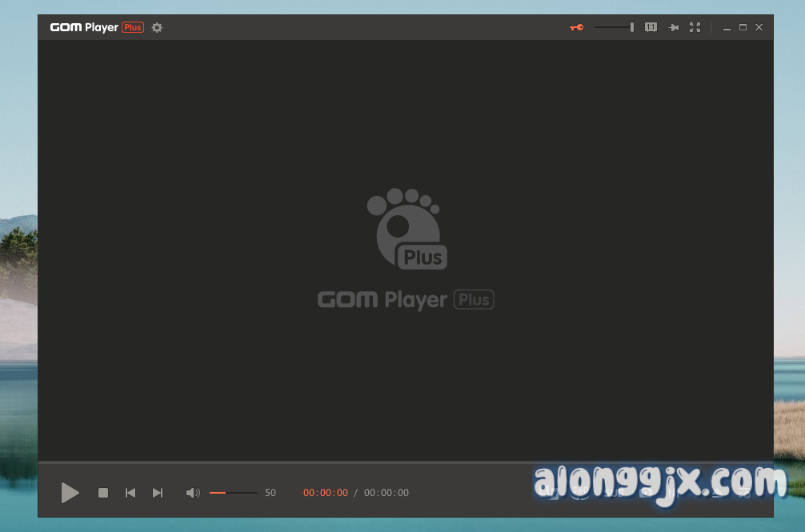Open the settings gear next to GOM Player logo
This screenshot has height=532, width=805.
click(157, 27)
